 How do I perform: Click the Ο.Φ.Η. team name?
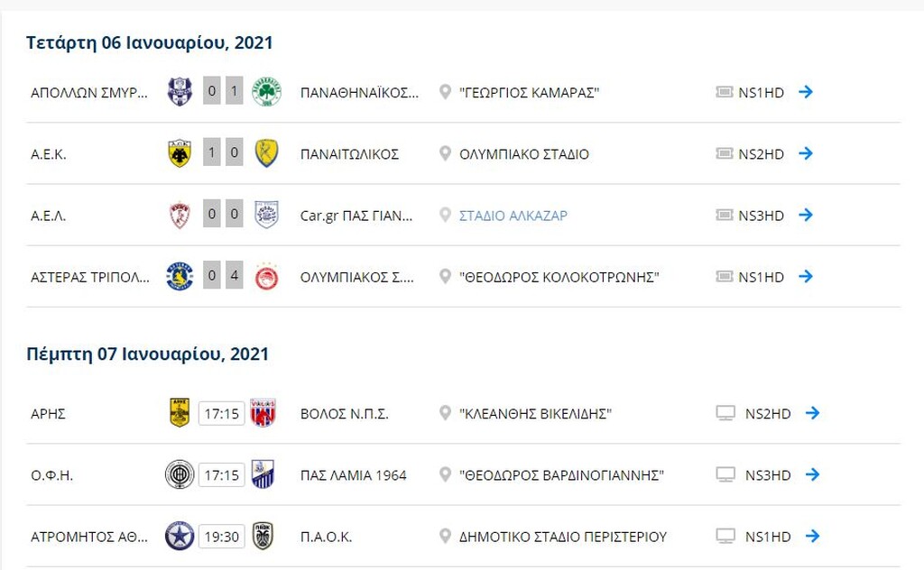tap(51, 475)
